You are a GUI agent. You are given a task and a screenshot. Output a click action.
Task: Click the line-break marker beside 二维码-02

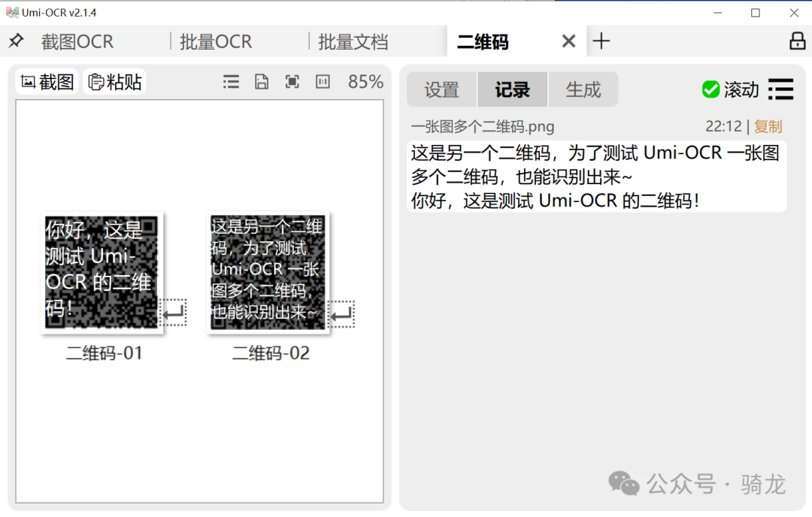point(342,313)
